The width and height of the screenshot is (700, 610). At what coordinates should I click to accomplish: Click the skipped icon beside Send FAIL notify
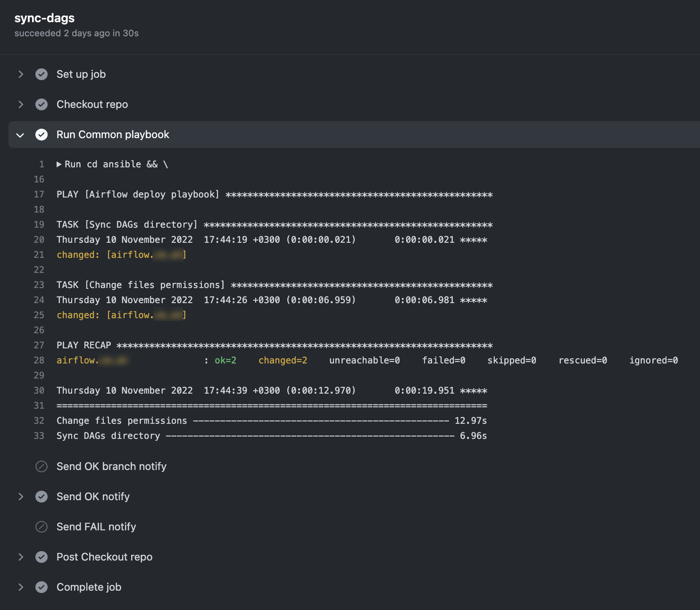click(42, 527)
